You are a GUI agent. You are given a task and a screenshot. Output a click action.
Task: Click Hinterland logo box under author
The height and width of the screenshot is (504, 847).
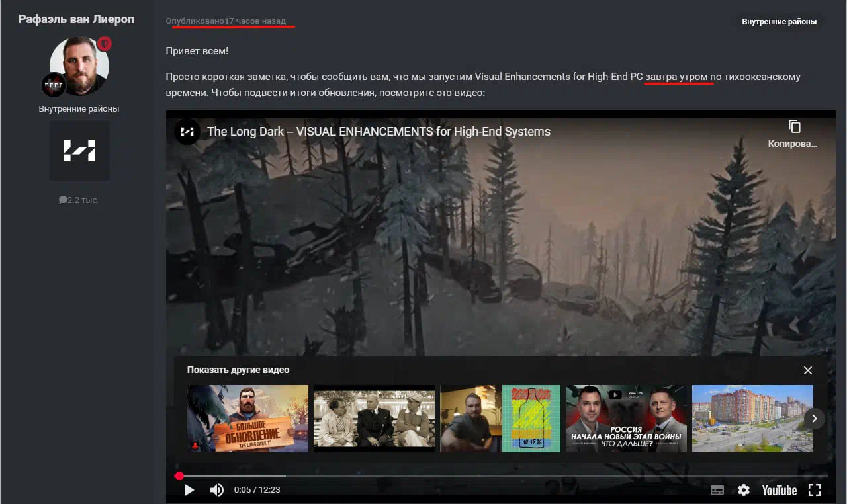pos(79,151)
